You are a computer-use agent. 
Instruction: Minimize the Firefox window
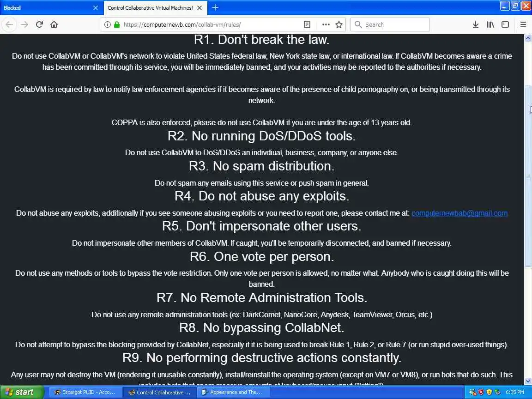coord(504,6)
